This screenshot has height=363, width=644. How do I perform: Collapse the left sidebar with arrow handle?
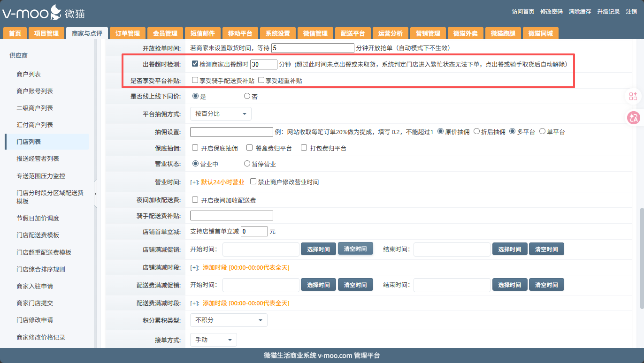coord(96,194)
